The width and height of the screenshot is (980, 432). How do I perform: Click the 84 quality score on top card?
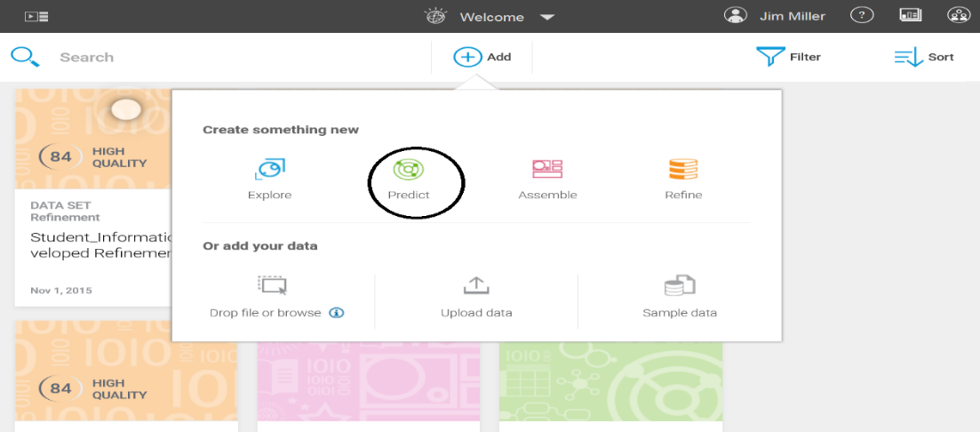click(60, 157)
